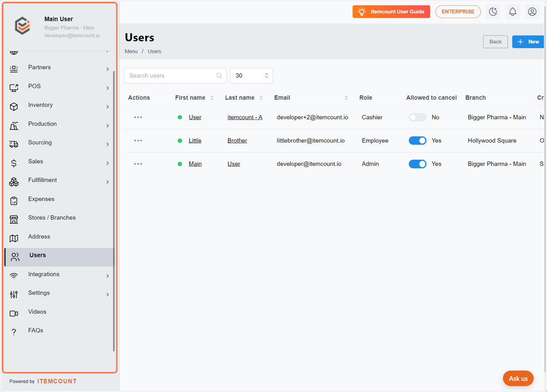Screen dimensions: 547x392
Task: Click the Expenses clipboard icon
Action: click(x=14, y=201)
